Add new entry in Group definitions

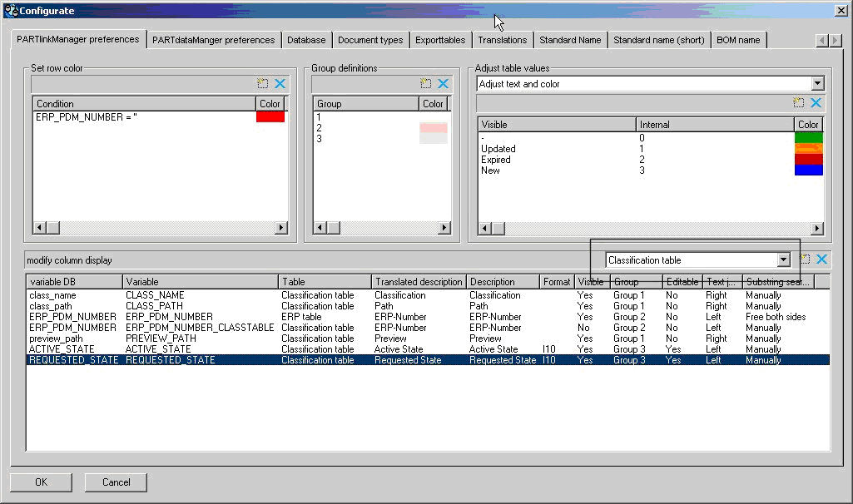point(426,84)
